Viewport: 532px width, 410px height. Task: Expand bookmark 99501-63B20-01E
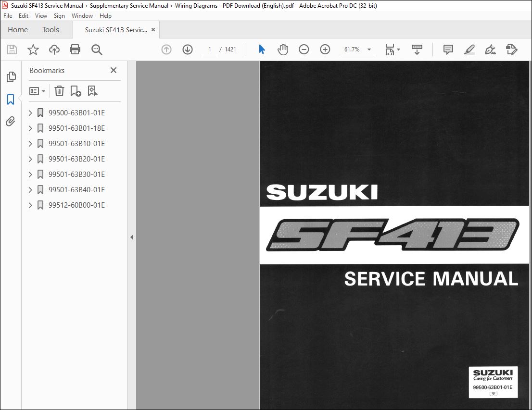(30, 159)
